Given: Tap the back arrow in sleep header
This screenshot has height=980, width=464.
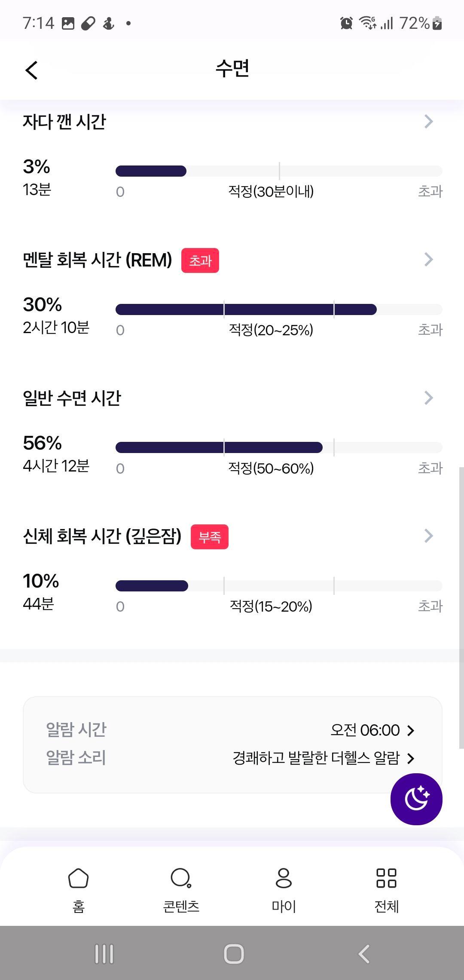Looking at the screenshot, I should [x=31, y=70].
